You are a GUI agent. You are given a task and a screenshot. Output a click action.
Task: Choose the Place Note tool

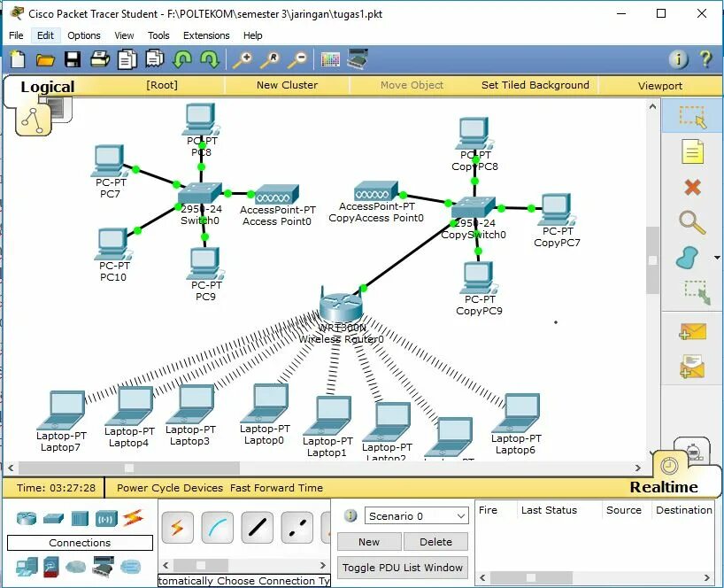(693, 152)
